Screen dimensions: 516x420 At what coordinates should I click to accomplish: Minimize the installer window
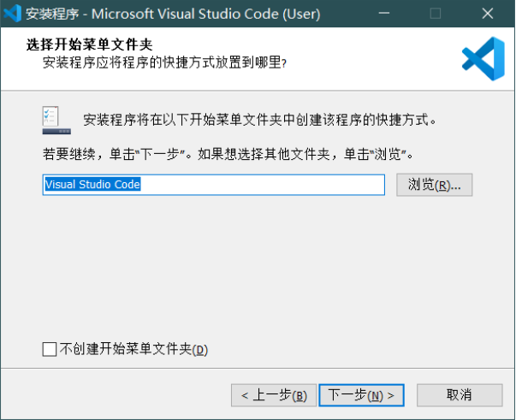pos(383,14)
